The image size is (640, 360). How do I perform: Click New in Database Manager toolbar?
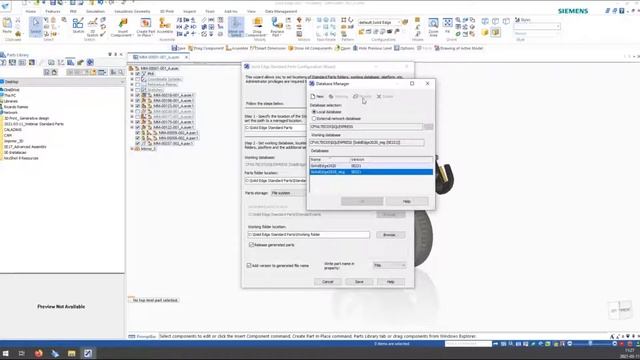tap(317, 96)
